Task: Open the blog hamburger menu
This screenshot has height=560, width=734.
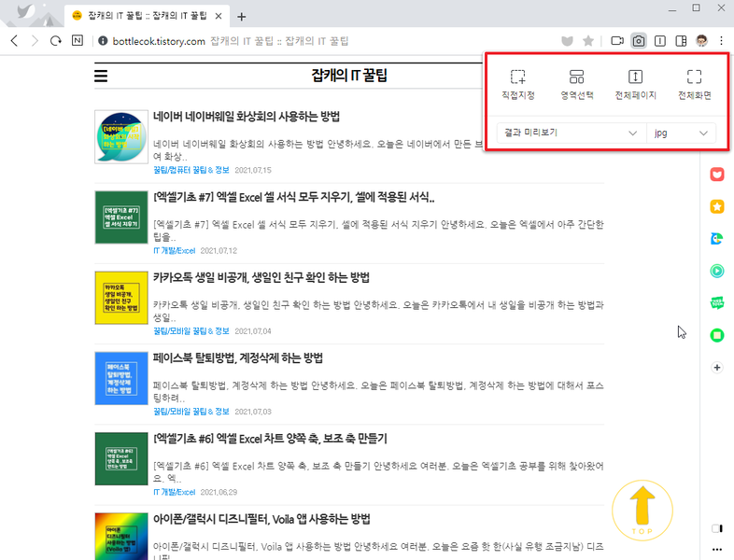Action: 101,76
